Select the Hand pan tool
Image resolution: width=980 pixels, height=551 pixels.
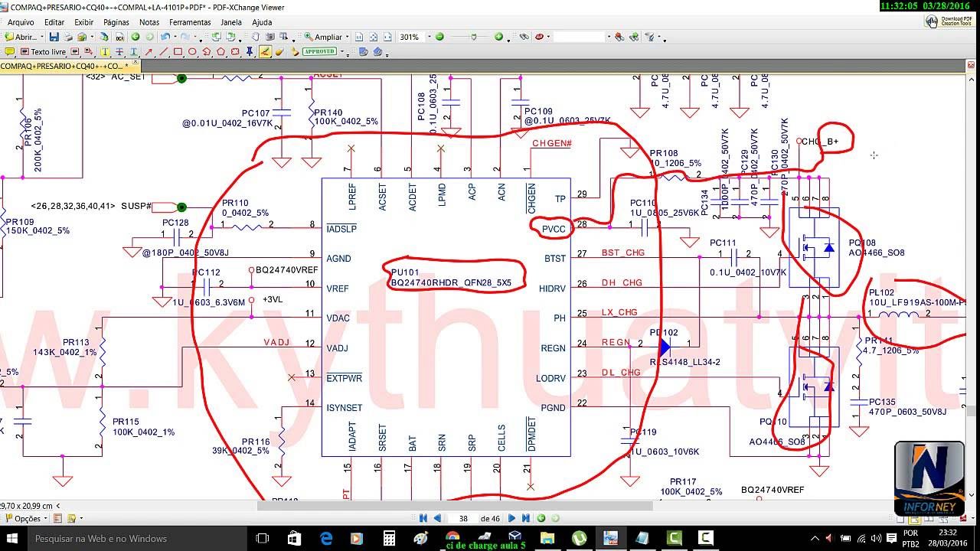click(x=255, y=37)
